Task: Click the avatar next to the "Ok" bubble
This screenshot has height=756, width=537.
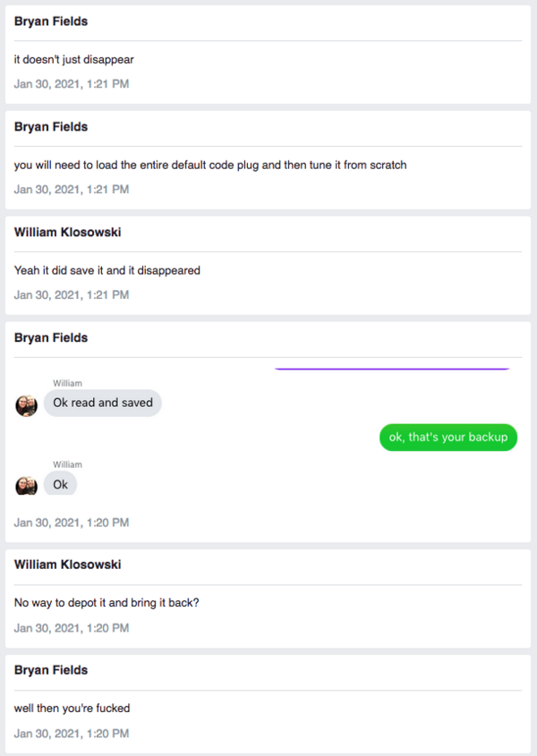Action: pos(26,486)
